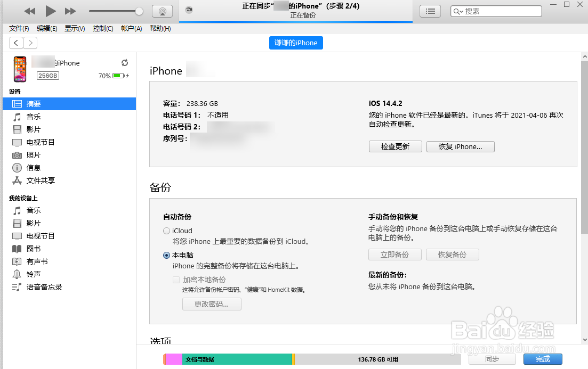The image size is (588, 369).
Task: Click the 更改密码... button
Action: pyautogui.click(x=212, y=304)
